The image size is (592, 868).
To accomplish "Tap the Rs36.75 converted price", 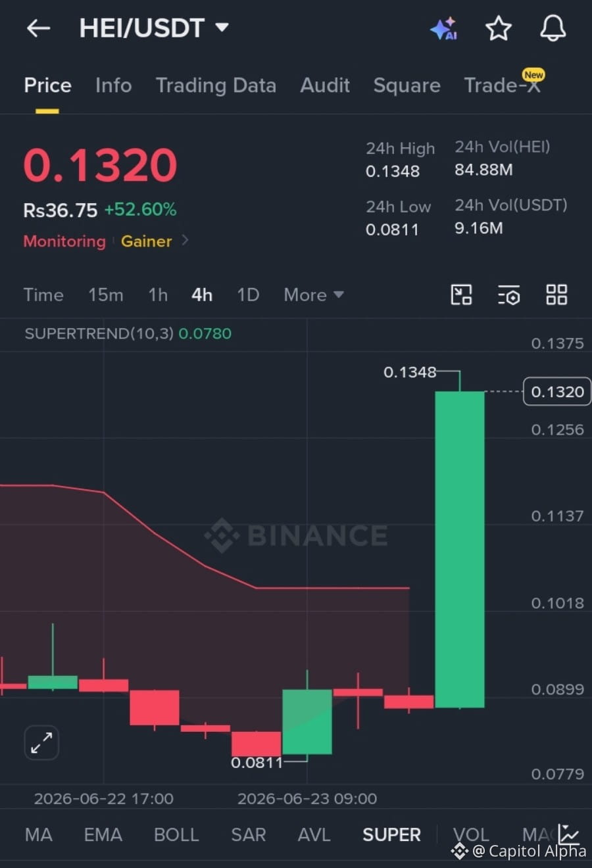I will 60,210.
